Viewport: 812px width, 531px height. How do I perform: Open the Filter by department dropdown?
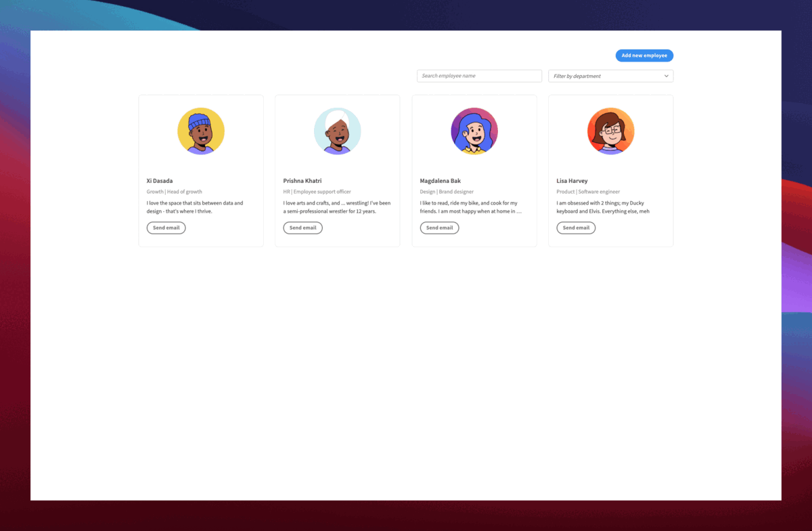(x=610, y=76)
